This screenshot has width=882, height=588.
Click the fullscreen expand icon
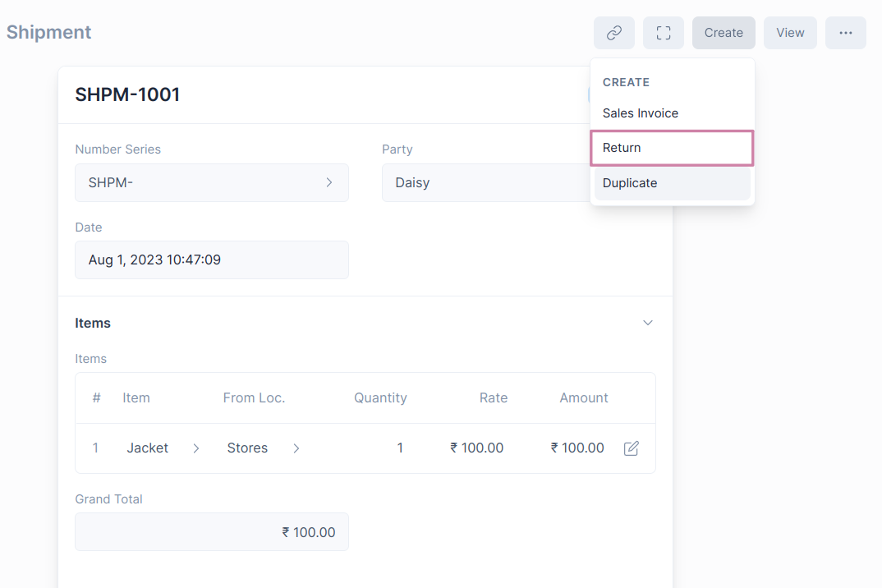coord(664,33)
